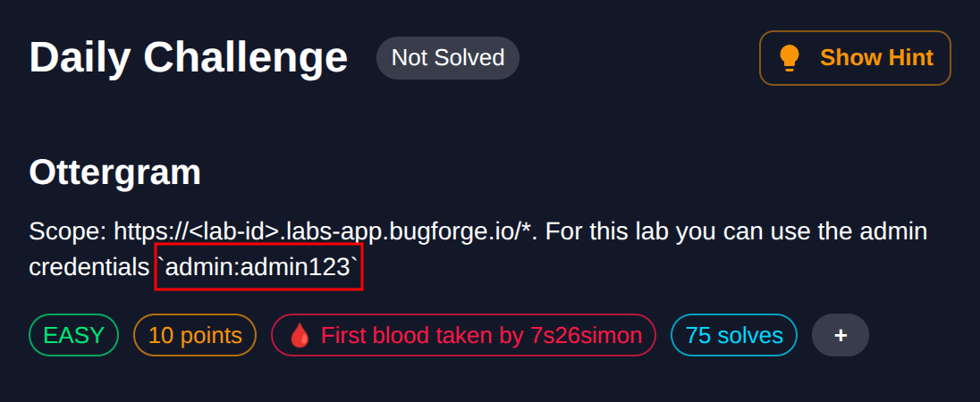
Task: Click the 10 points badge
Action: tap(195, 335)
